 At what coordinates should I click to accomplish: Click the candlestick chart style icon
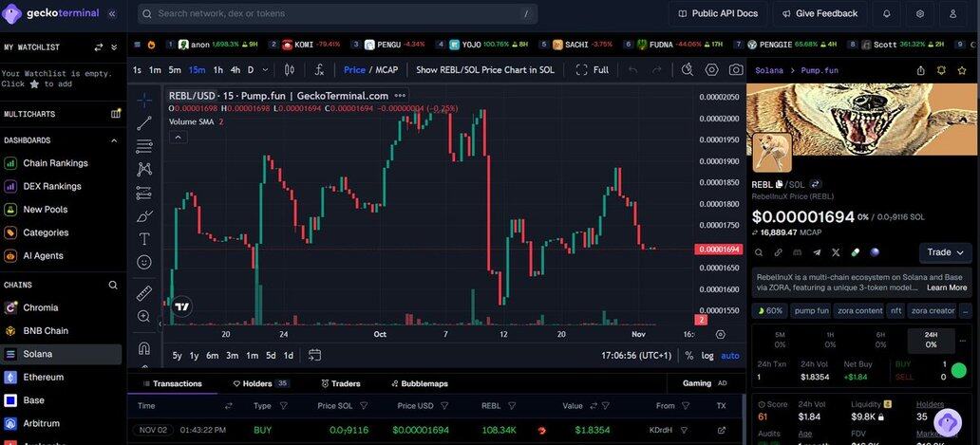pyautogui.click(x=290, y=69)
